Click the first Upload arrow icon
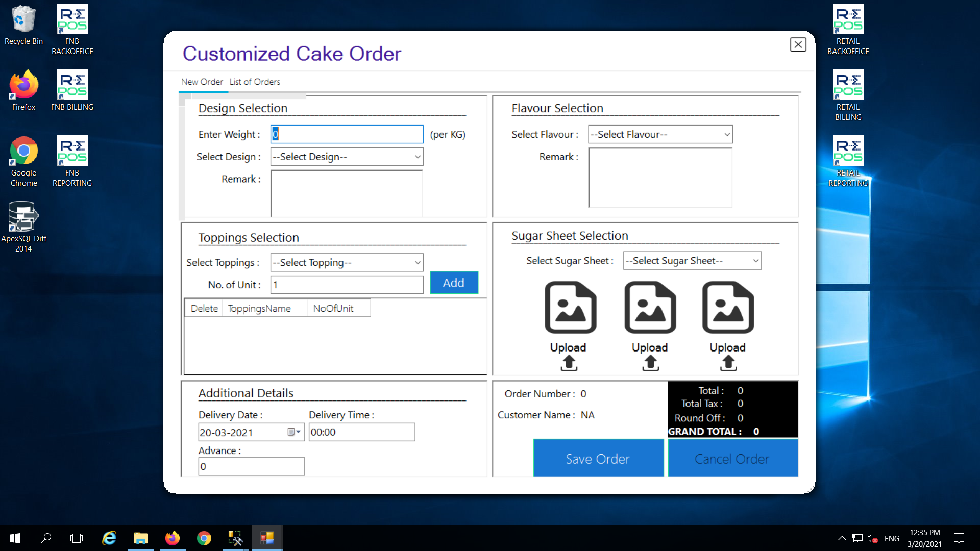980x551 pixels. (569, 363)
